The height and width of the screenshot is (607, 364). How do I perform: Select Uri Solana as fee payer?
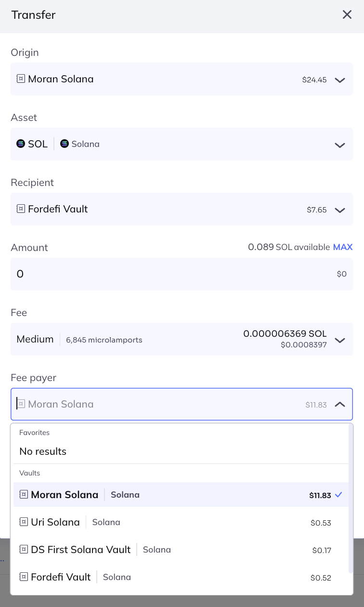point(55,522)
